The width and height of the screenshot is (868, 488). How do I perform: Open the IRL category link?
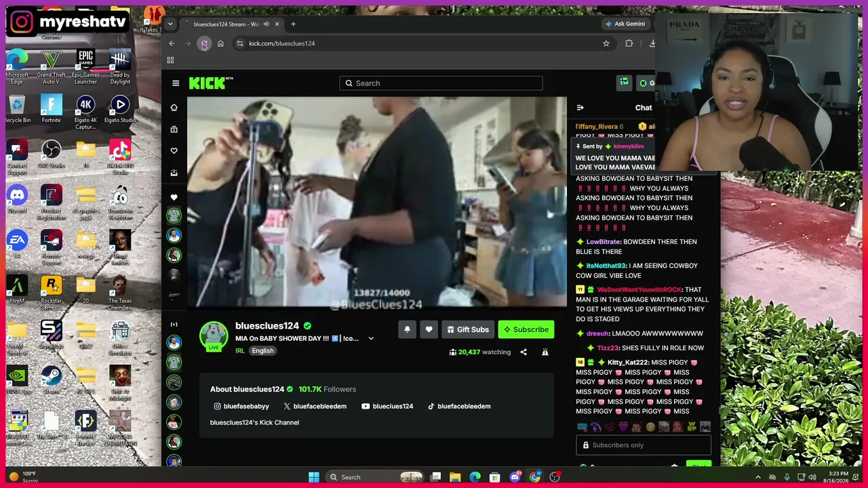[240, 351]
